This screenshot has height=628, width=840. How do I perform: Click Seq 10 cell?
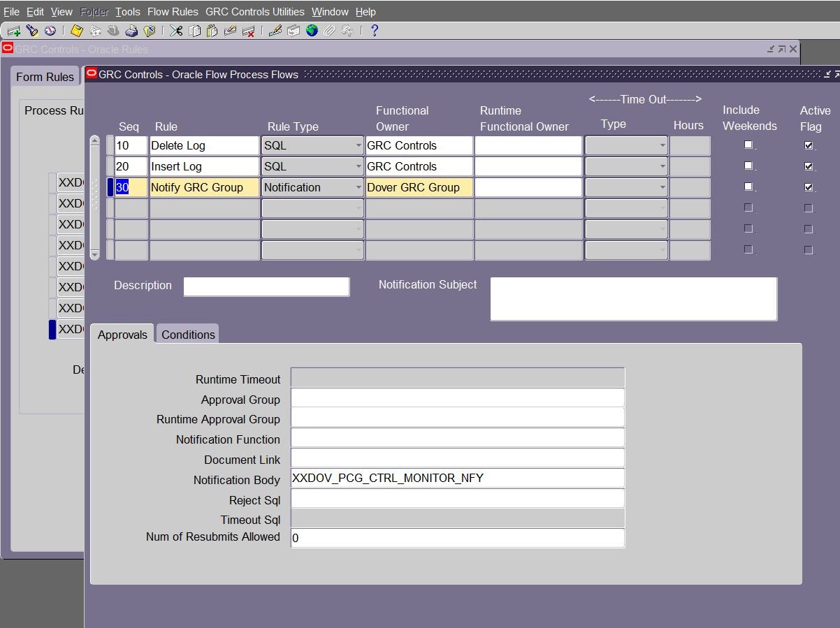(131, 145)
